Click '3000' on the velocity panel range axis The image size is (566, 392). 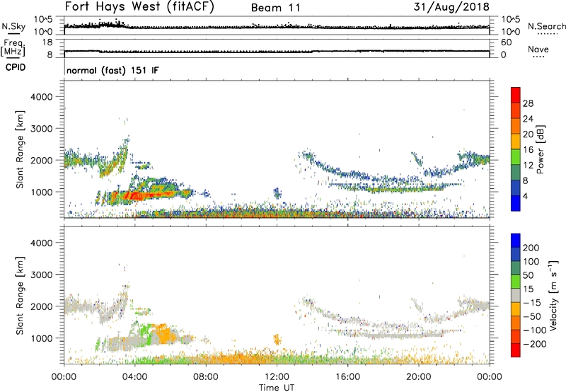(41, 275)
